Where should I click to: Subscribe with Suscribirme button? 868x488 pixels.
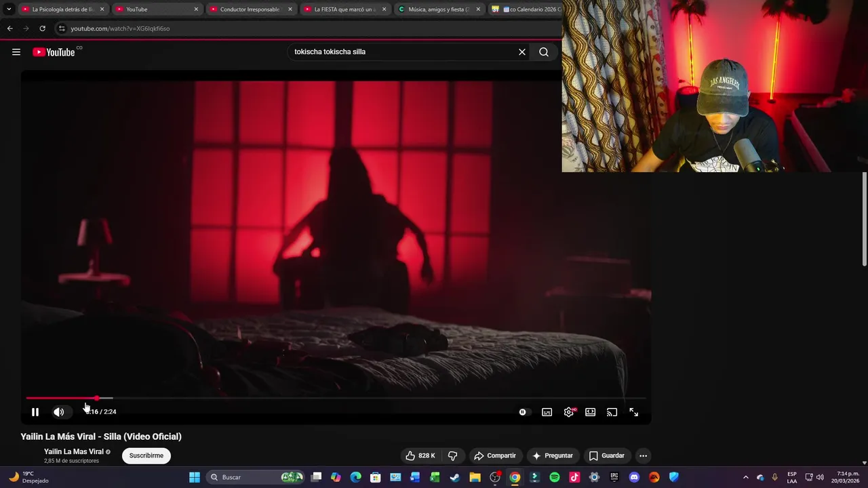click(x=146, y=455)
